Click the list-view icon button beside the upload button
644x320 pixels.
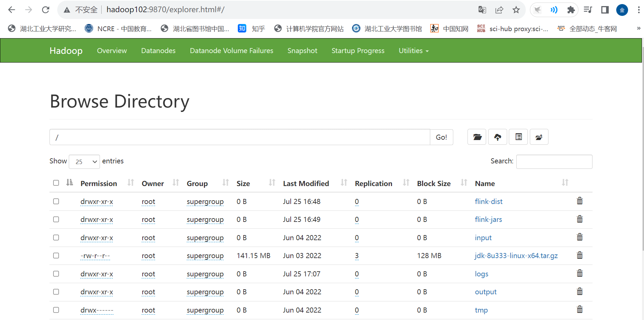click(x=519, y=137)
